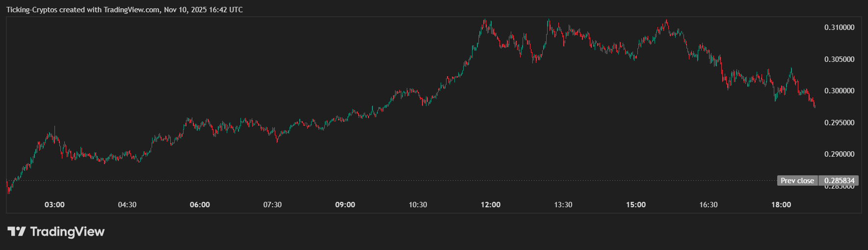Click the 15:00 time axis label
This screenshot has height=250, width=868.
click(x=636, y=205)
